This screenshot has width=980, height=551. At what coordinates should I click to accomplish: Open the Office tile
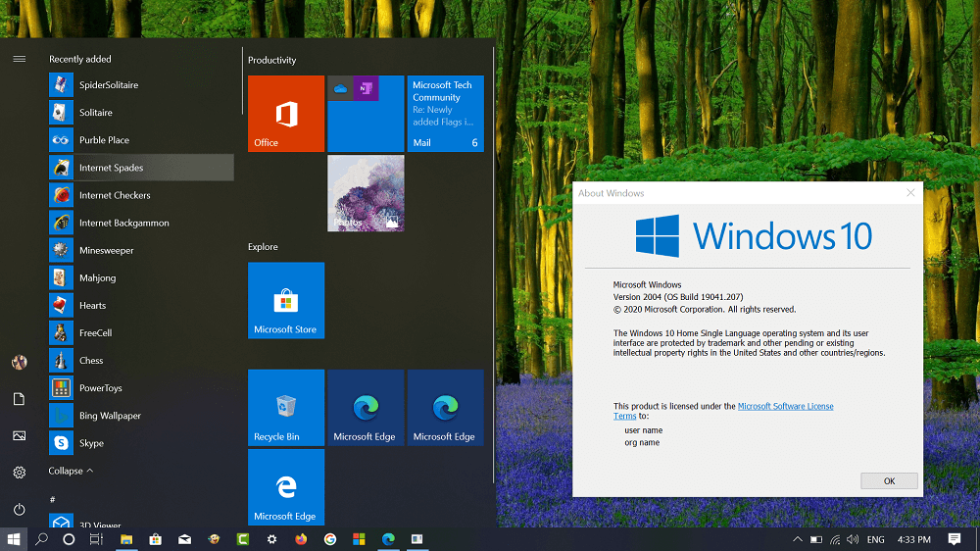tap(285, 113)
